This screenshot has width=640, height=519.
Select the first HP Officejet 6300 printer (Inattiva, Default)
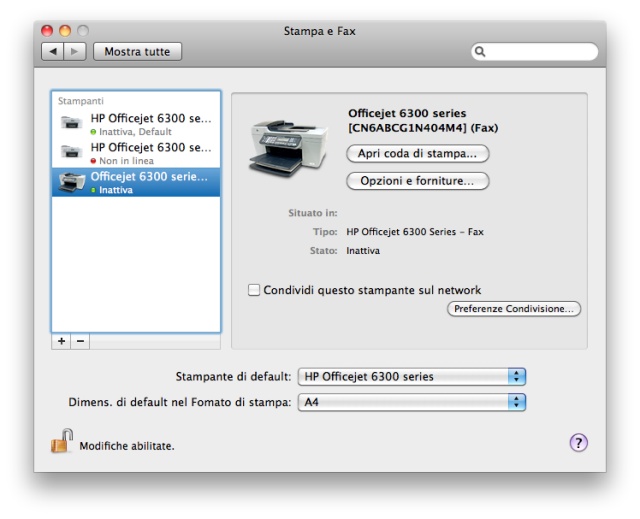[136, 124]
